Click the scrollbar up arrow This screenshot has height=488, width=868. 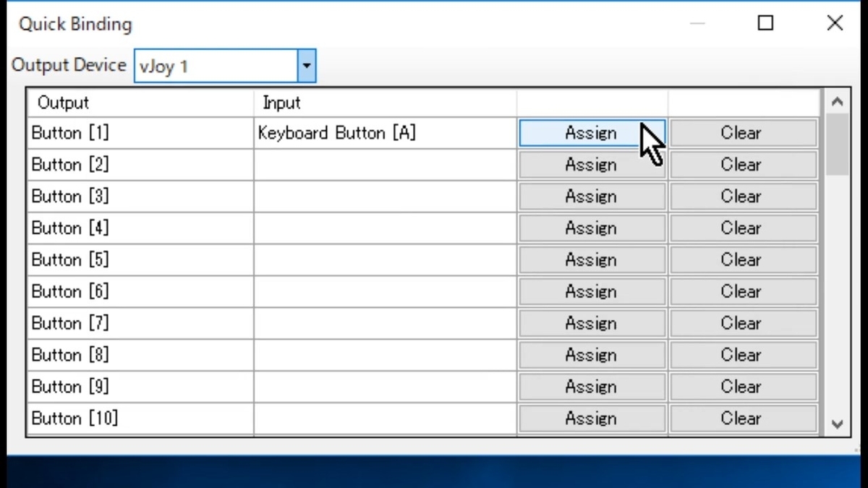[x=838, y=102]
